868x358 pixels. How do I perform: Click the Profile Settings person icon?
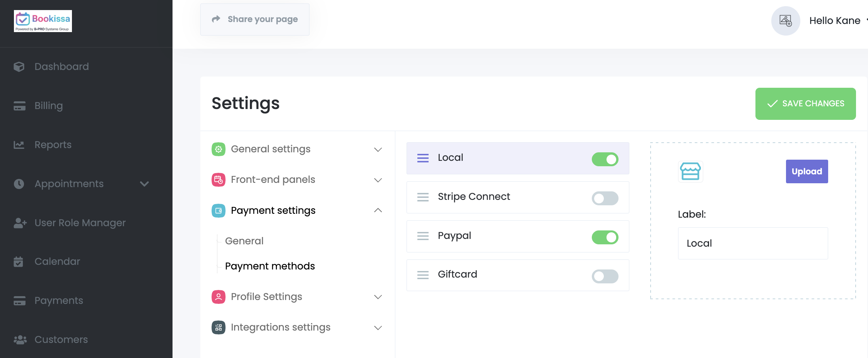[219, 297]
